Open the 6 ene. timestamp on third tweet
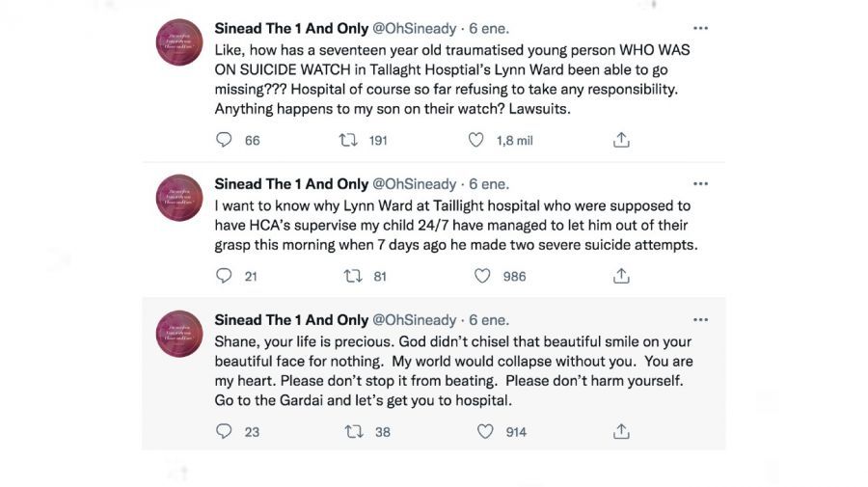The height and width of the screenshot is (487, 868). (x=489, y=319)
